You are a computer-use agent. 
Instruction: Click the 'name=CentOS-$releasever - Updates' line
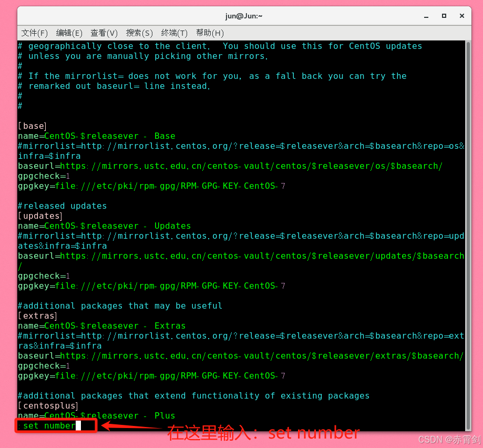coord(105,226)
